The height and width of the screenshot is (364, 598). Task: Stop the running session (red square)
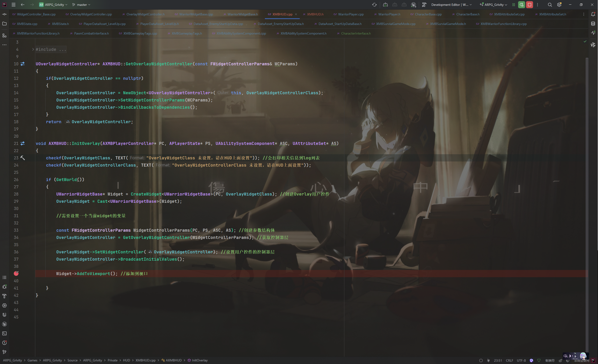(530, 5)
